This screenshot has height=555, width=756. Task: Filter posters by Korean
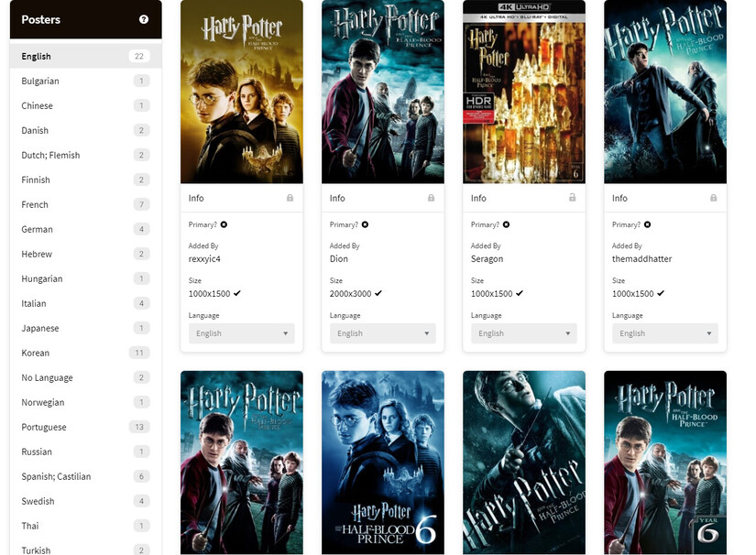point(86,354)
